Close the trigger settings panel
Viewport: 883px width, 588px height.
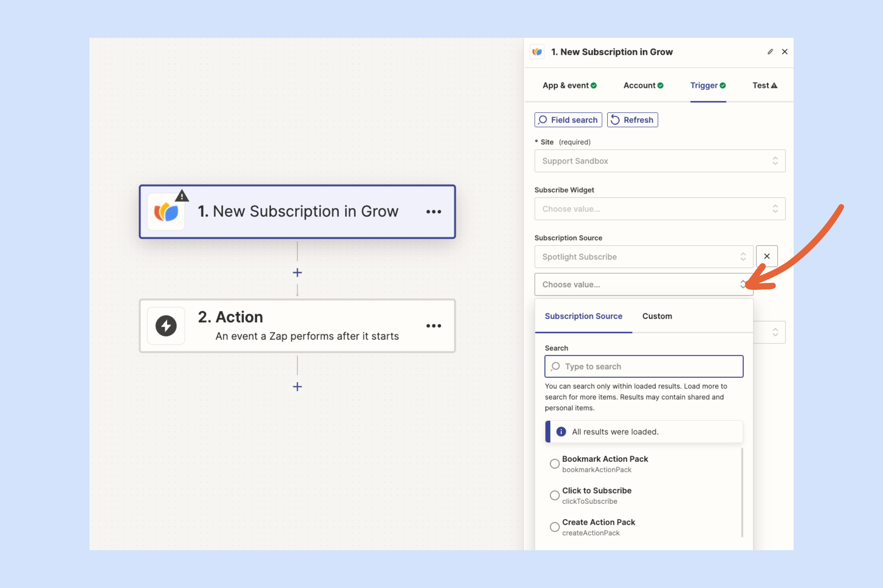(784, 52)
